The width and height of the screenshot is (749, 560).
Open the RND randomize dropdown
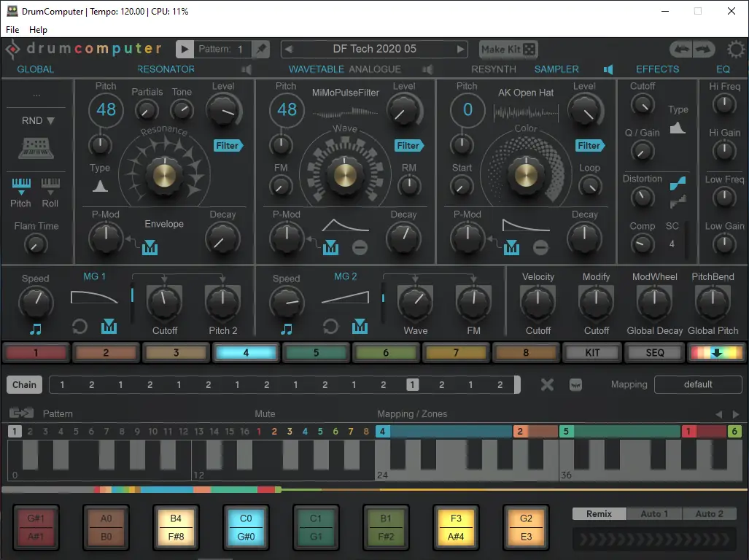tap(36, 120)
